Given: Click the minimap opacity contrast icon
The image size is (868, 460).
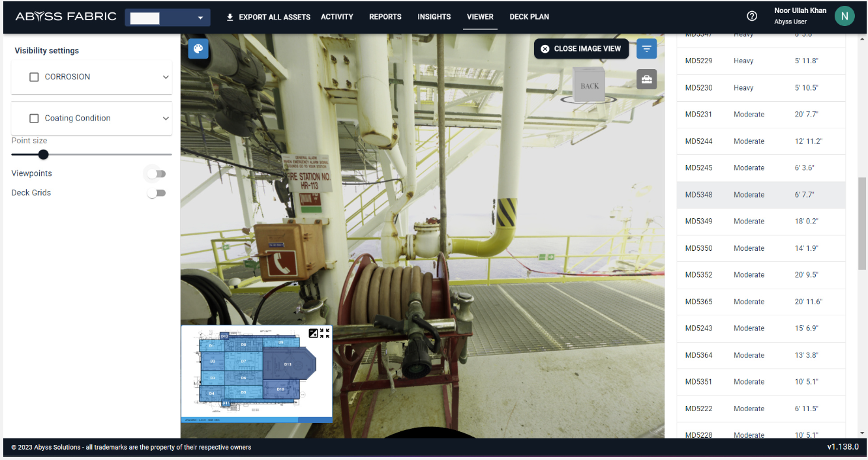Looking at the screenshot, I should click(x=313, y=333).
